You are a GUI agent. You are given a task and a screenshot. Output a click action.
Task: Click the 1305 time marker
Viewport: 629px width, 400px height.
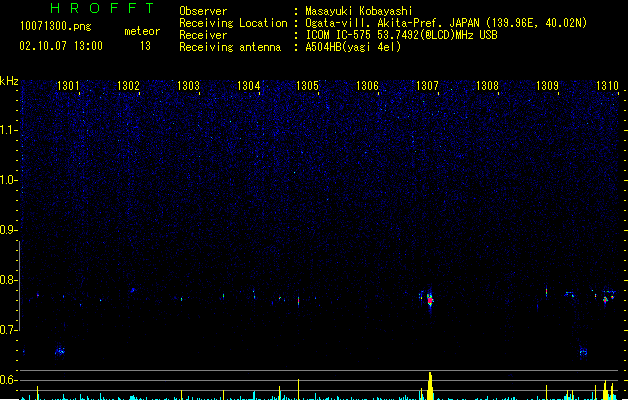tap(307, 86)
